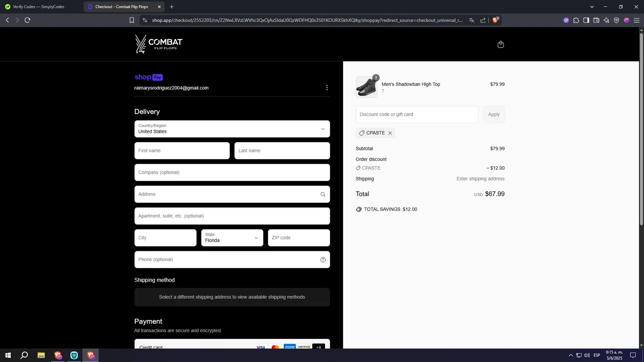Bookmark this checkout page
The width and height of the screenshot is (644, 362).
point(132,20)
